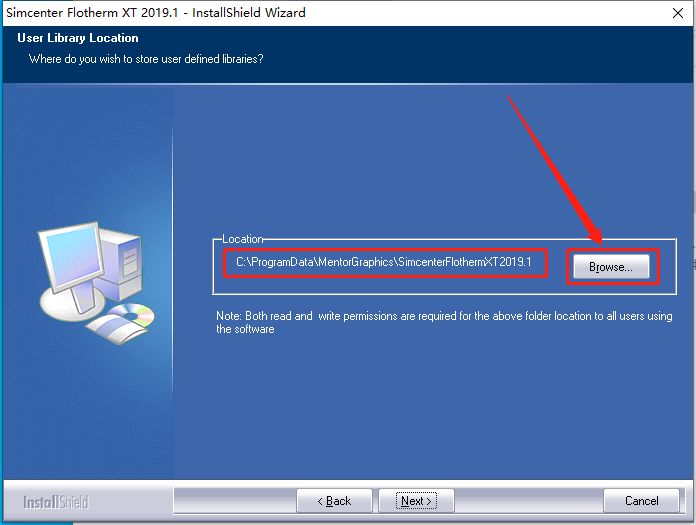Screen dimensions: 696x525
Task: Click the red arrow annotation
Action: click(555, 170)
